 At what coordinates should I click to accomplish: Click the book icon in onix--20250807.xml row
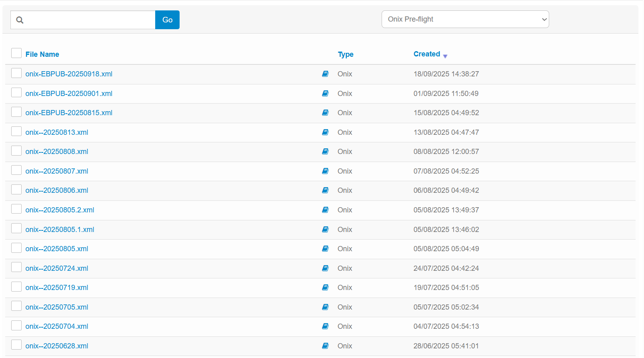[x=325, y=171]
